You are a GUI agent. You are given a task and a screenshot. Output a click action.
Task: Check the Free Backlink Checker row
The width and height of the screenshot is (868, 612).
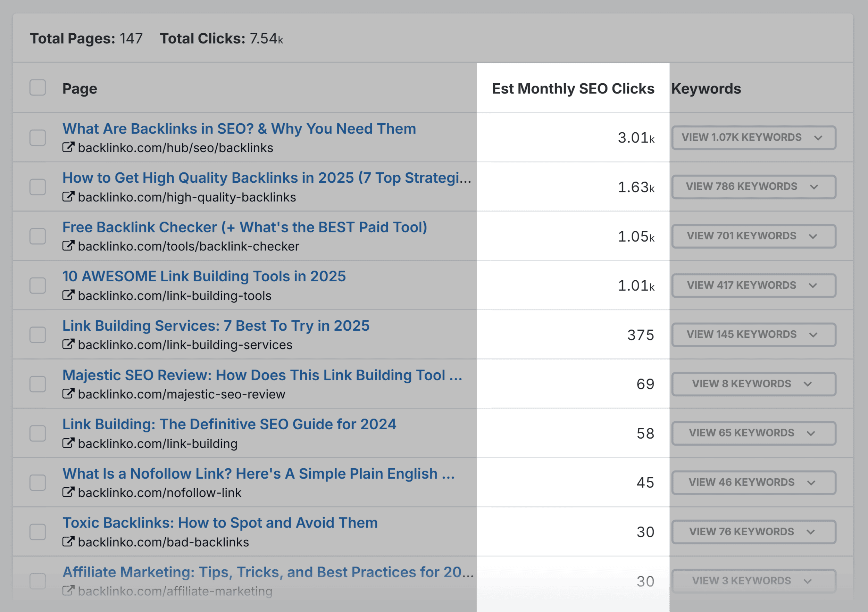click(38, 236)
